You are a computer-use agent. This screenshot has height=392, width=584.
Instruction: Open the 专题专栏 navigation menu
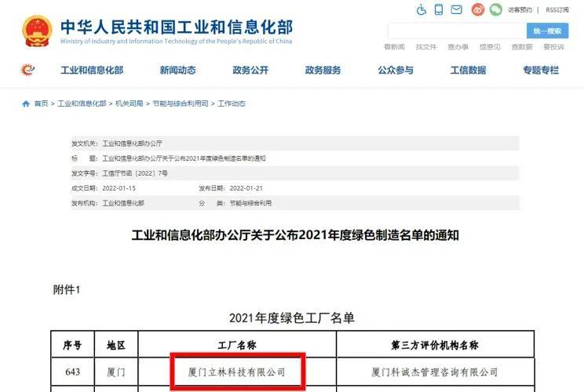pos(541,70)
